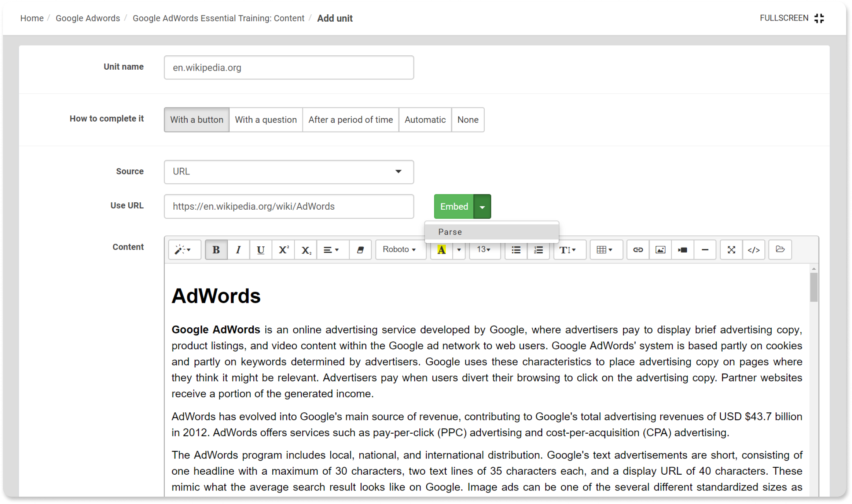The image size is (852, 504).
Task: Apply superscript formatting
Action: point(283,250)
